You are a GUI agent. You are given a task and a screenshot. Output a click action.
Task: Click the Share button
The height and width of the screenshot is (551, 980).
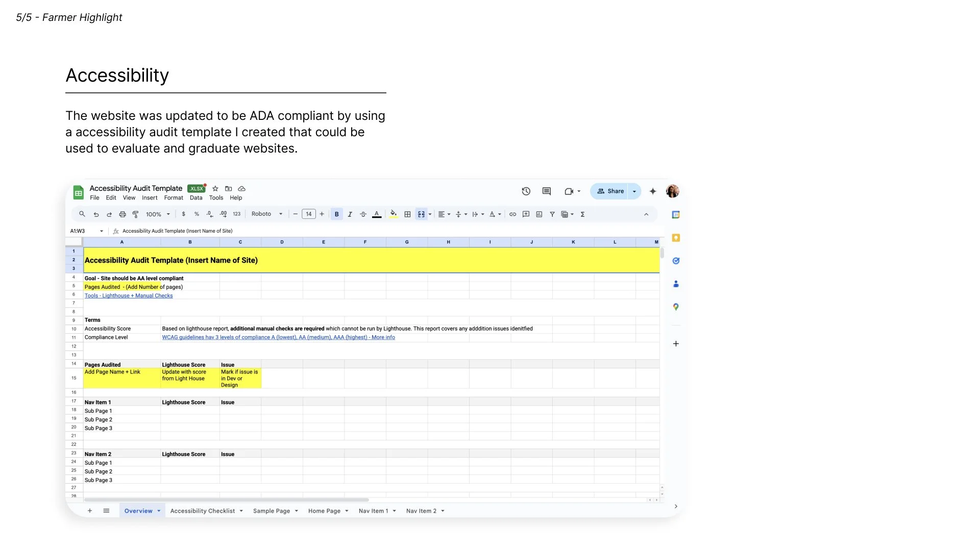pyautogui.click(x=610, y=191)
